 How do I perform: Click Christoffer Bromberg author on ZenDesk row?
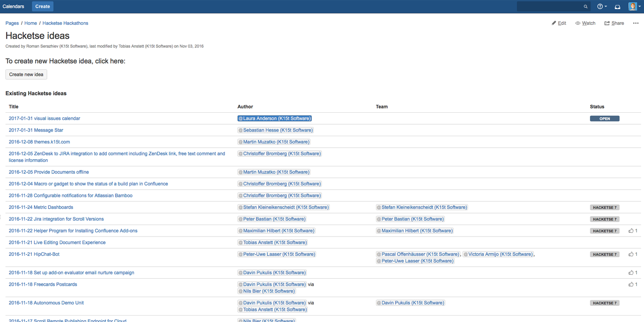point(280,154)
